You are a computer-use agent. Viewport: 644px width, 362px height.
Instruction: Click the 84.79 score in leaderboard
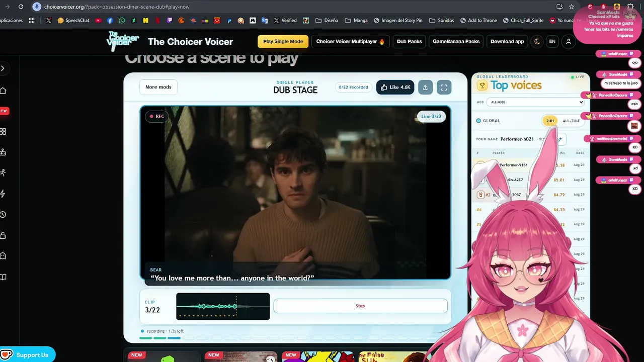pyautogui.click(x=559, y=195)
